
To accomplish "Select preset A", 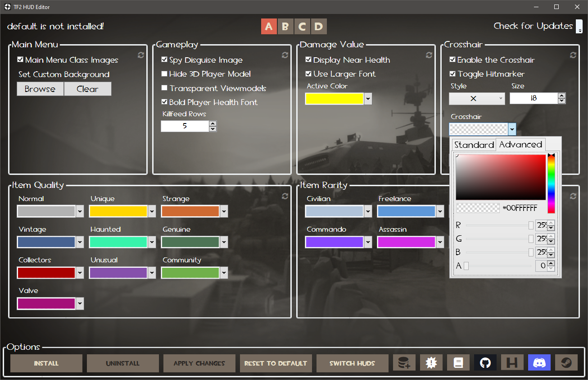I will [269, 27].
